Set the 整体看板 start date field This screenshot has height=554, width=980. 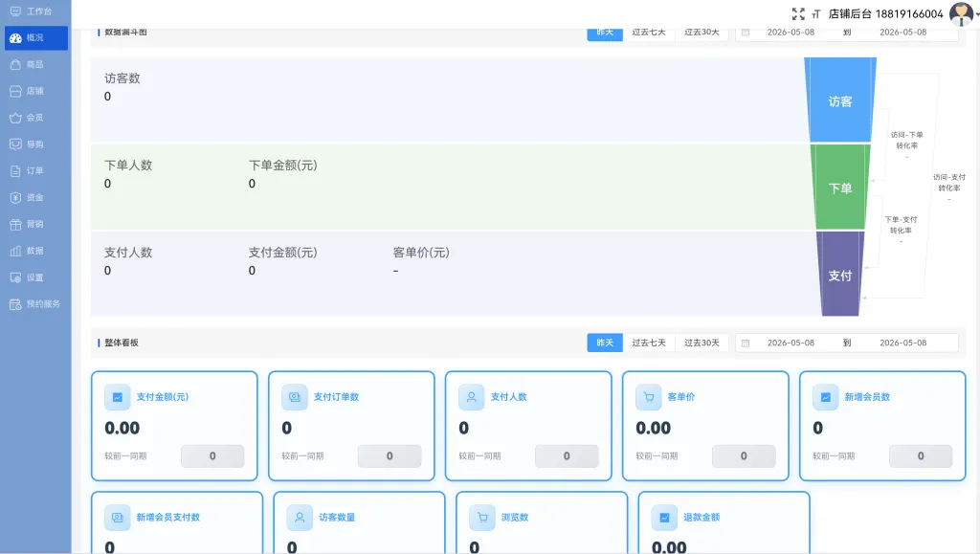[x=791, y=343]
